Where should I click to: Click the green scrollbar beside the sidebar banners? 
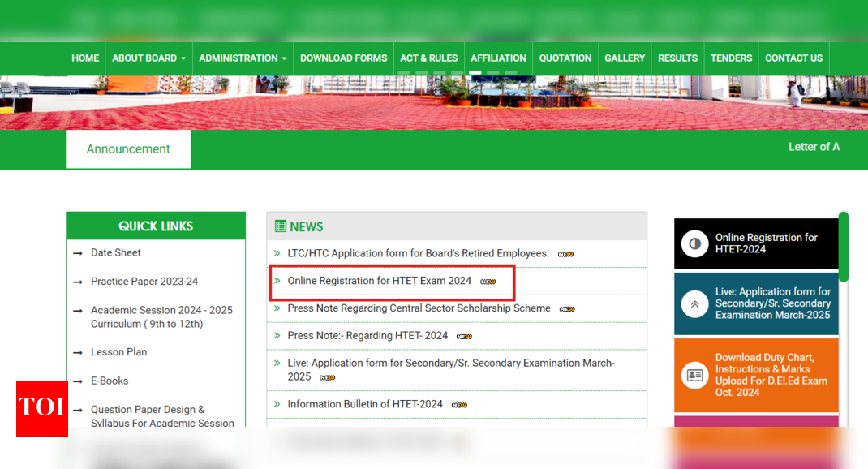click(x=844, y=243)
